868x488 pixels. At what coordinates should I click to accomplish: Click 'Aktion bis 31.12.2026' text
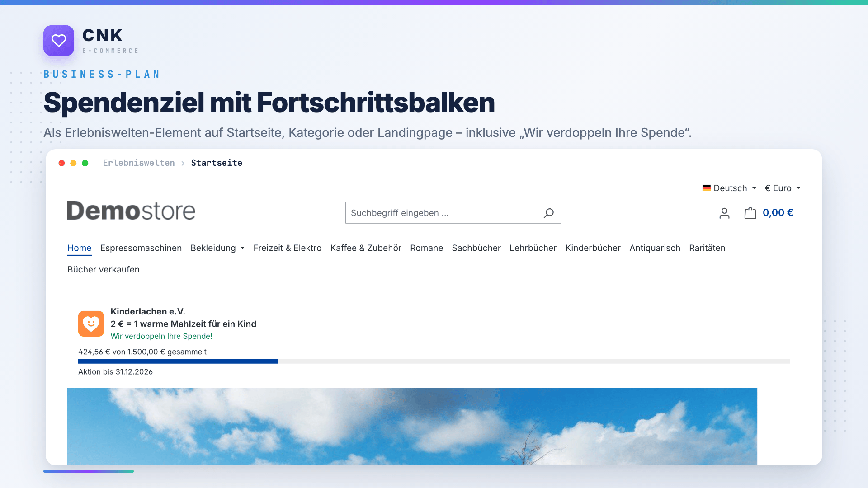click(x=116, y=372)
